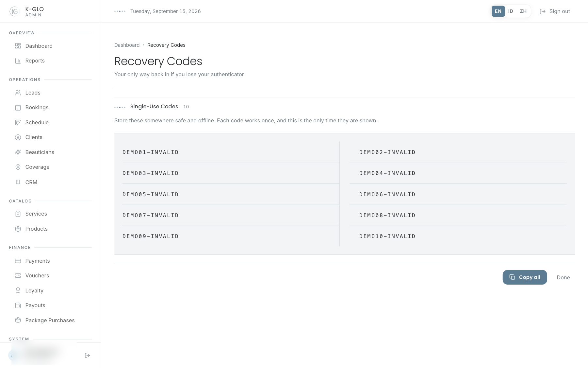Navigate to Payouts
The image size is (588, 368).
tap(50, 306)
